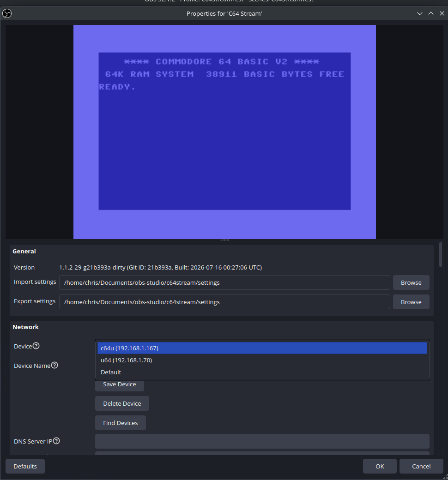Confirm the dialog with OK
This screenshot has width=448, height=480.
tap(380, 466)
